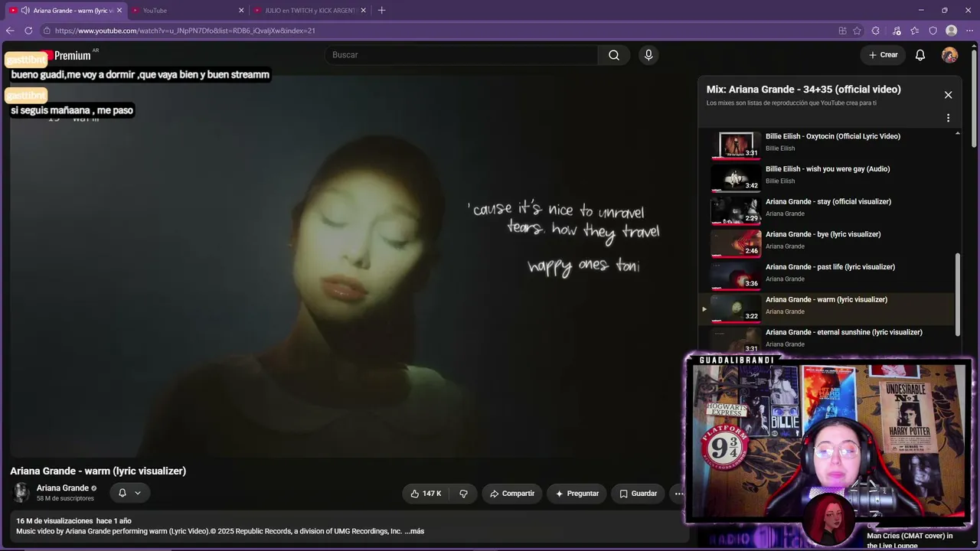Click the Buscar search field
This screenshot has width=980, height=551.
coord(462,55)
